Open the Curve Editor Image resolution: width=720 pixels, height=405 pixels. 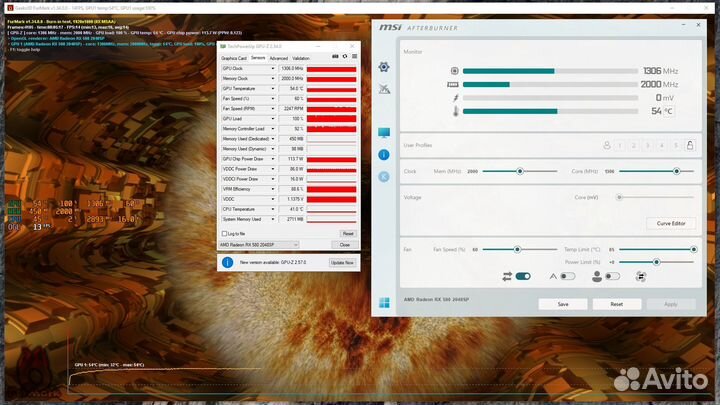(x=671, y=223)
